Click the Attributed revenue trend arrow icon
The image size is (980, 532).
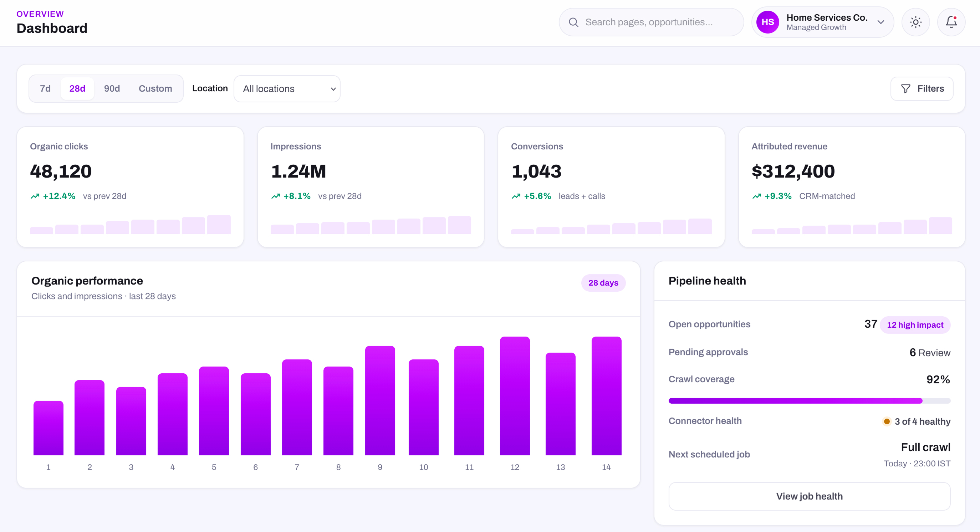point(756,196)
